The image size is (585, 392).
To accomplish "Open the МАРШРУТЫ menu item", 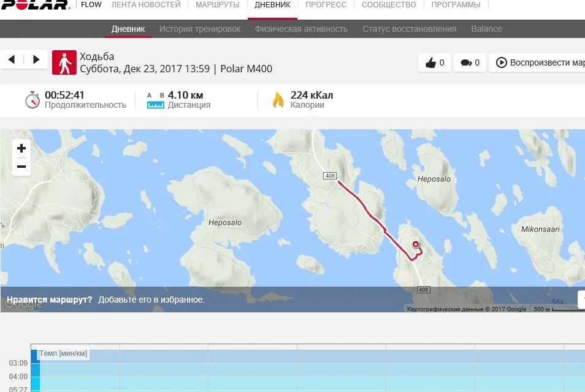I will point(218,5).
